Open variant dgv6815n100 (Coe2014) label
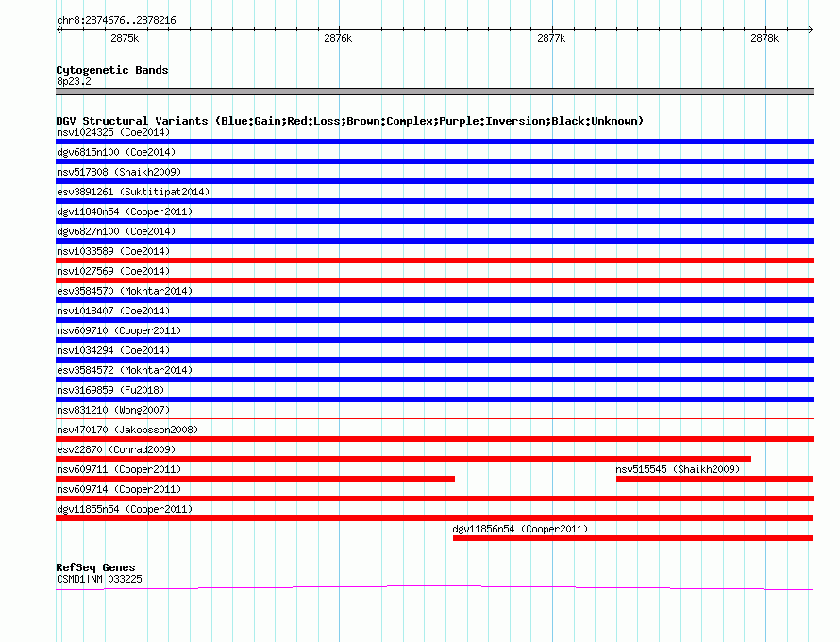Image resolution: width=840 pixels, height=642 pixels. point(116,152)
